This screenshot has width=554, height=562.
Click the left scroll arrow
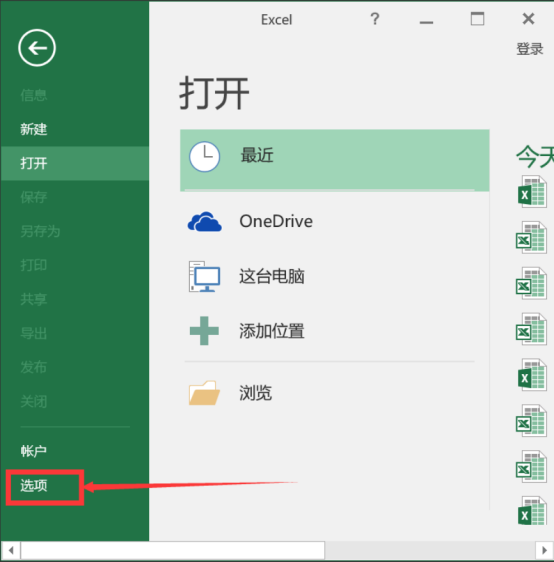coord(11,550)
